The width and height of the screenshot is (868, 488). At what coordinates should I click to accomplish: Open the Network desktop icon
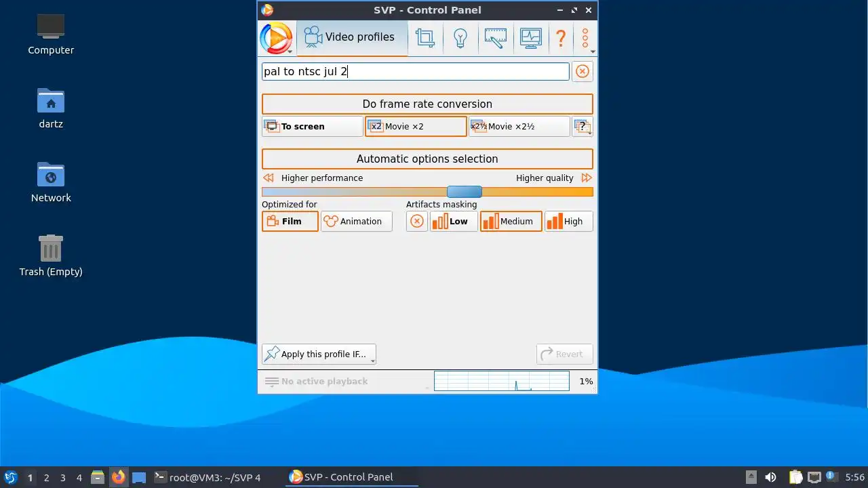coord(51,182)
